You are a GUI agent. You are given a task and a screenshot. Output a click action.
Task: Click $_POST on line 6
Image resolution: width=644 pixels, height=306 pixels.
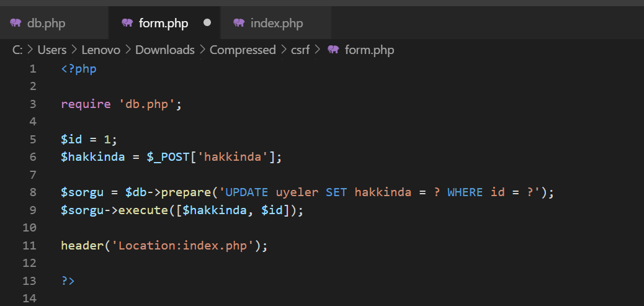168,157
